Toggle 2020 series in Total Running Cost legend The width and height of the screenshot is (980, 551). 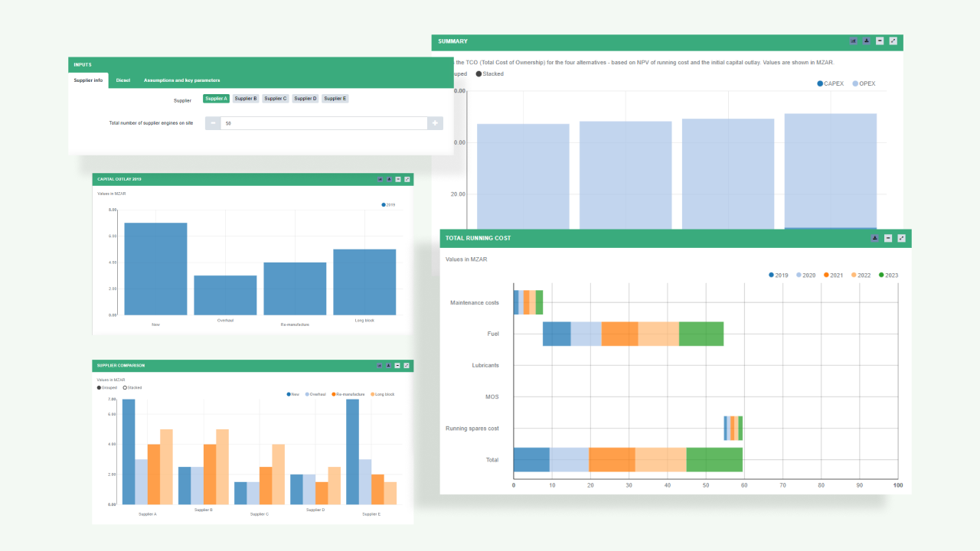tap(806, 275)
